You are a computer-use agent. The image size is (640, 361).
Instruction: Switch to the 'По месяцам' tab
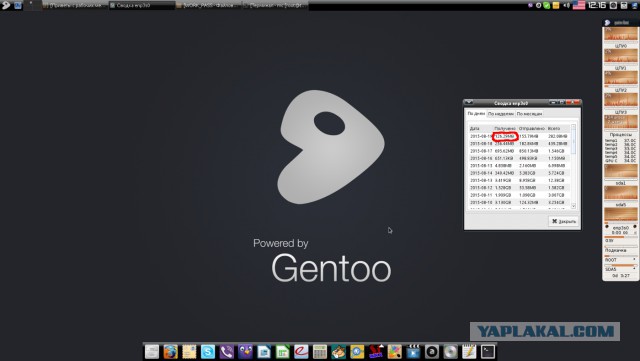click(x=529, y=114)
